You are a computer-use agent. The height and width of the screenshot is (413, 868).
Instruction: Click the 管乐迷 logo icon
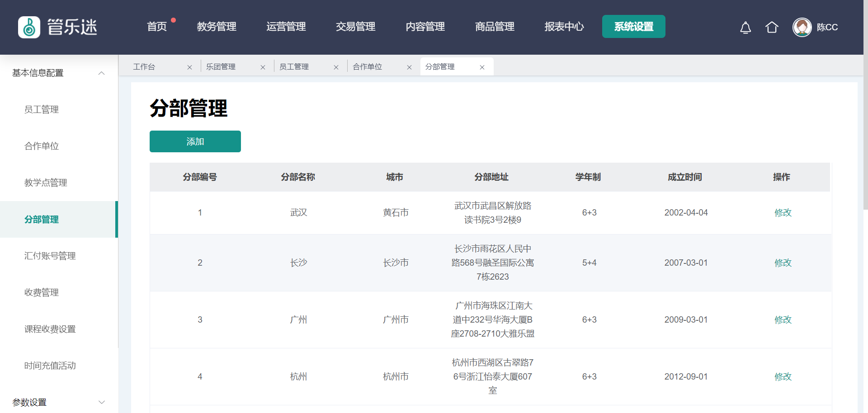pyautogui.click(x=29, y=27)
